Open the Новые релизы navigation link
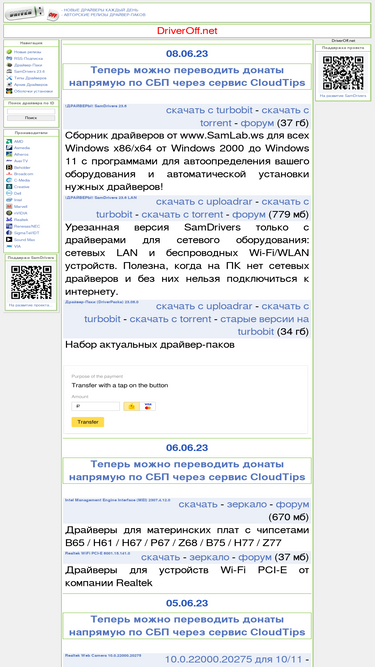The height and width of the screenshot is (667, 375). (x=28, y=52)
